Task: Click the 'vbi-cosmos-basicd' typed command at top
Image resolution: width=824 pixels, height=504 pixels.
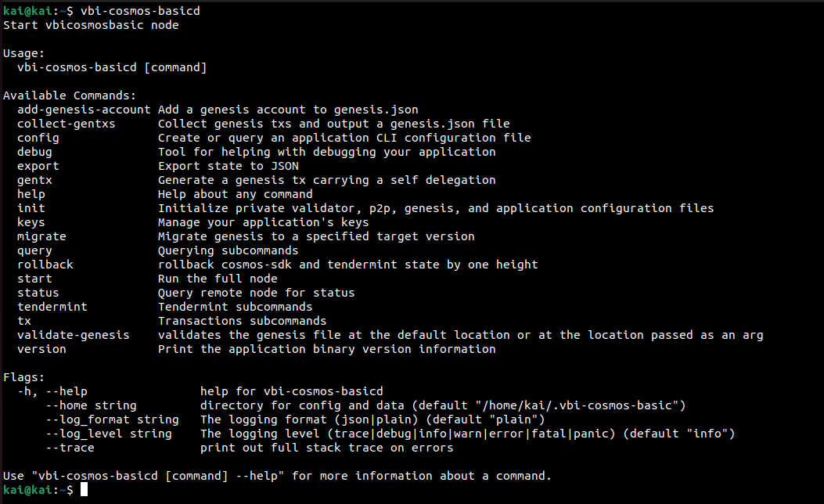Action: pyautogui.click(x=140, y=11)
